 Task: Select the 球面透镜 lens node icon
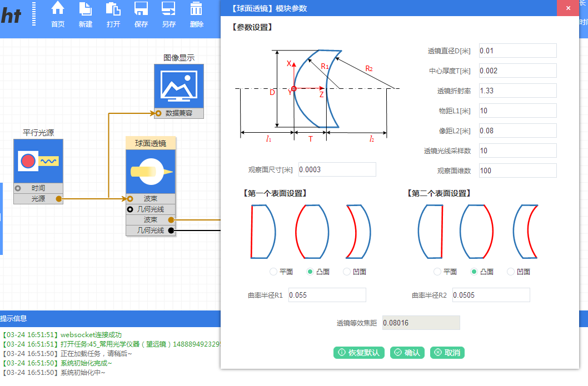(x=151, y=171)
